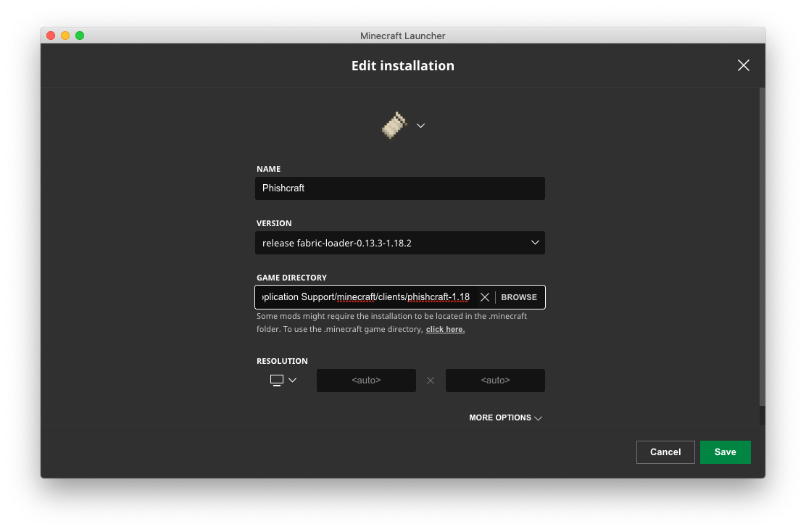The height and width of the screenshot is (532, 806).
Task: Cancel editing the installation
Action: 665,452
